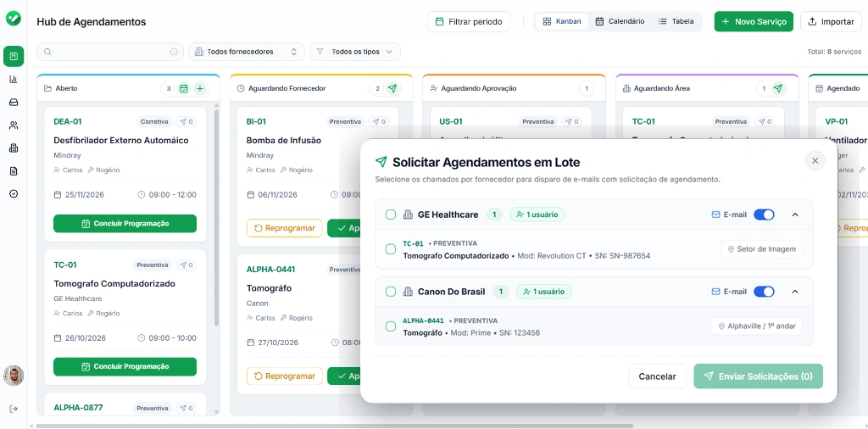Click the info icon in search field

coord(174,52)
